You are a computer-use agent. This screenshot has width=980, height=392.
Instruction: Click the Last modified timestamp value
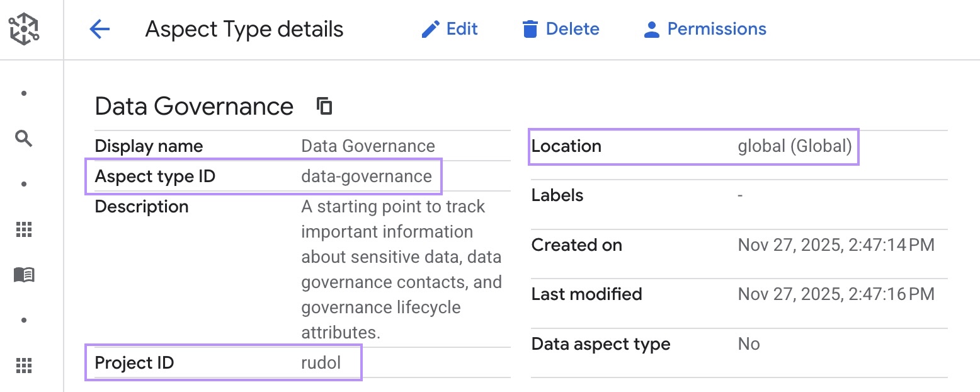click(x=836, y=294)
